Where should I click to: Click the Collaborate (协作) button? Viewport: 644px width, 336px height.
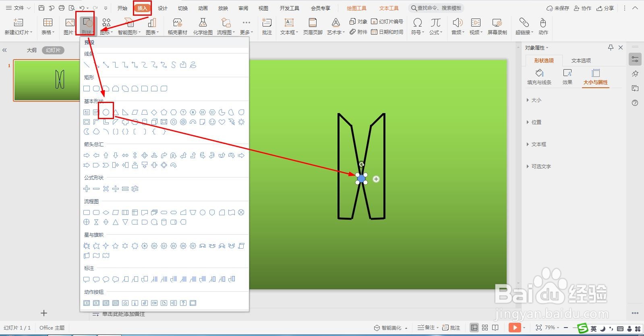point(582,8)
